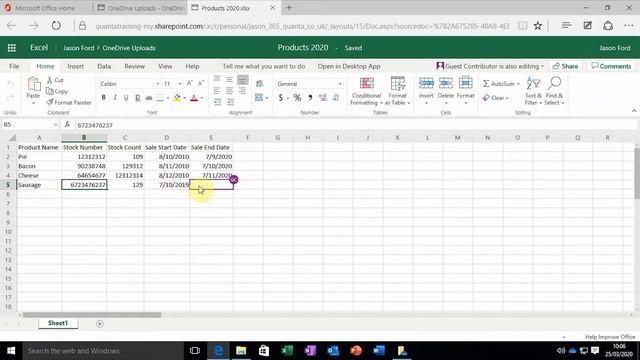Click the Share button
The image size is (640, 360).
point(565,66)
